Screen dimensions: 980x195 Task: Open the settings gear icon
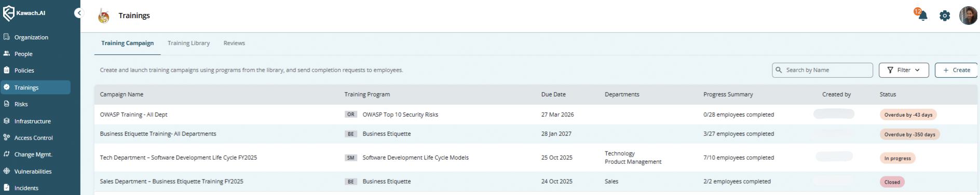(x=945, y=16)
